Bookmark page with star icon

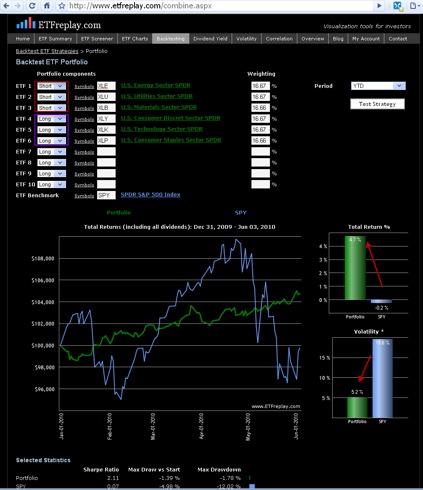pos(62,6)
